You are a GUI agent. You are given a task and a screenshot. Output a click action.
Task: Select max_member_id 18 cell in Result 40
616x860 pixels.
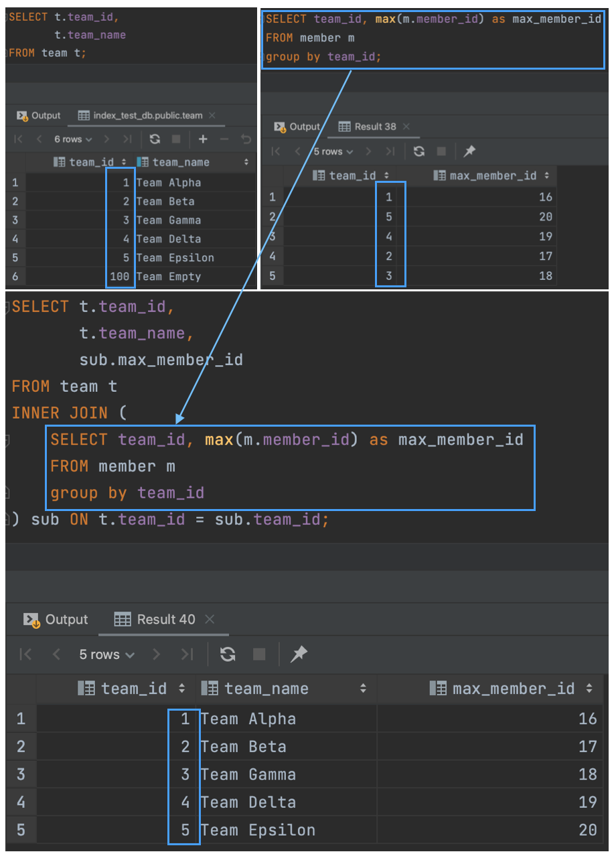pyautogui.click(x=490, y=774)
